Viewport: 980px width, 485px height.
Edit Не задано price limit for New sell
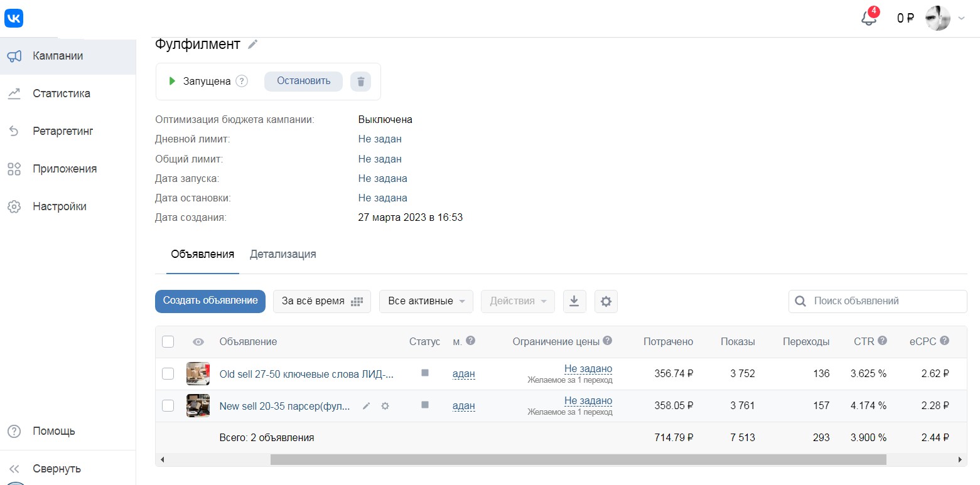tap(588, 401)
